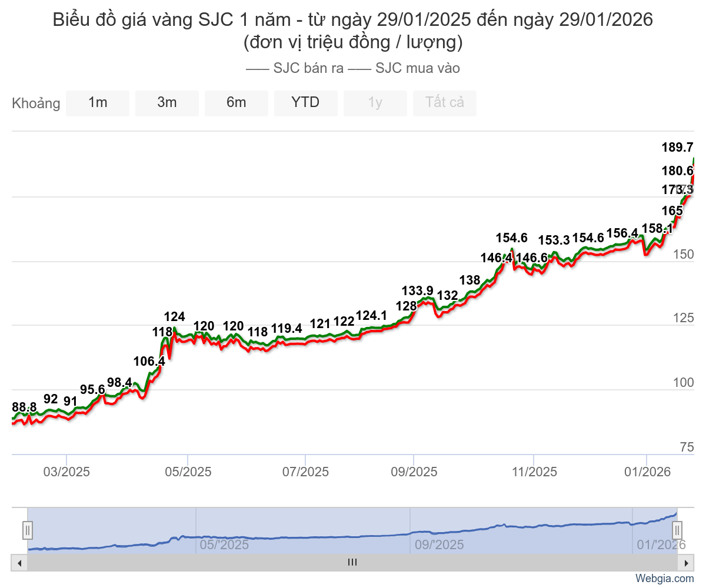Click the 09/'2025 area in the navigator
The width and height of the screenshot is (706, 588).
[x=439, y=544]
